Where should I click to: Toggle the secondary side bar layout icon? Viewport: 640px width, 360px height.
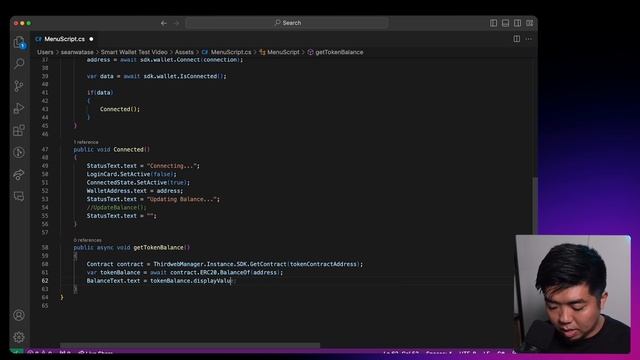tap(517, 23)
